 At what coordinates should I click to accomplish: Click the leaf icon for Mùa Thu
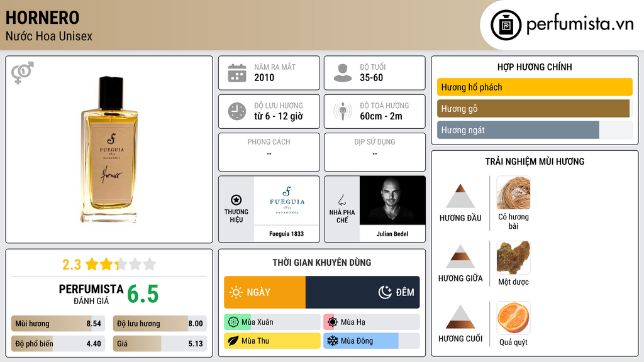click(233, 341)
